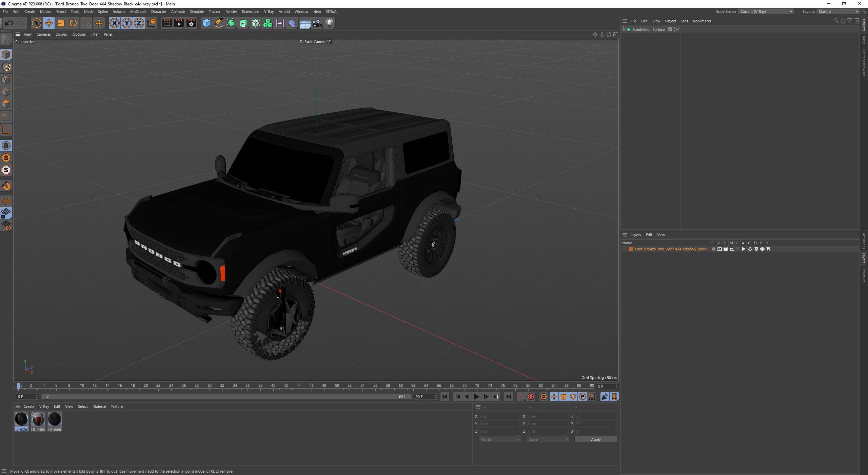Open viewport Cameras menu
The width and height of the screenshot is (868, 475).
43,34
